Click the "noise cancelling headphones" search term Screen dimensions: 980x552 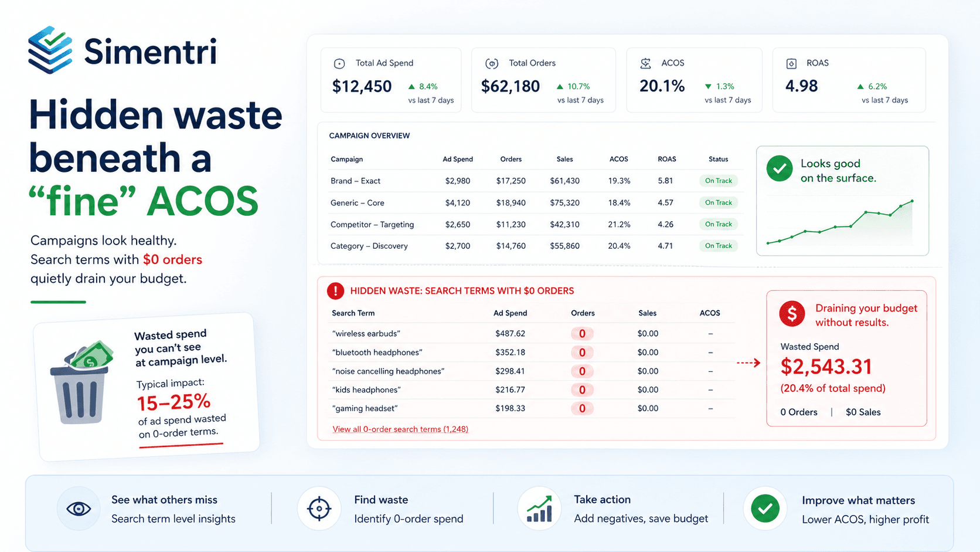[x=388, y=371]
